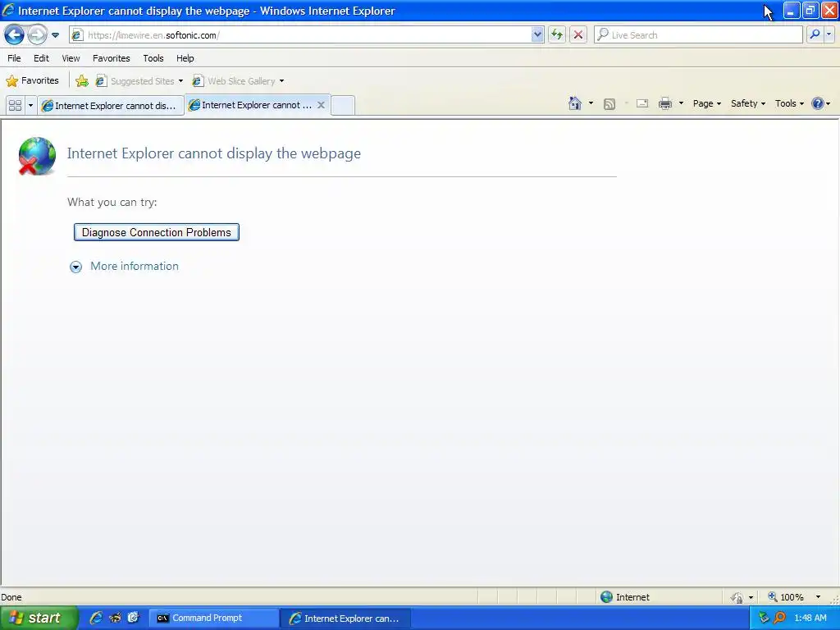Open the Favorites star button
Image resolution: width=840 pixels, height=630 pixels.
coord(32,81)
